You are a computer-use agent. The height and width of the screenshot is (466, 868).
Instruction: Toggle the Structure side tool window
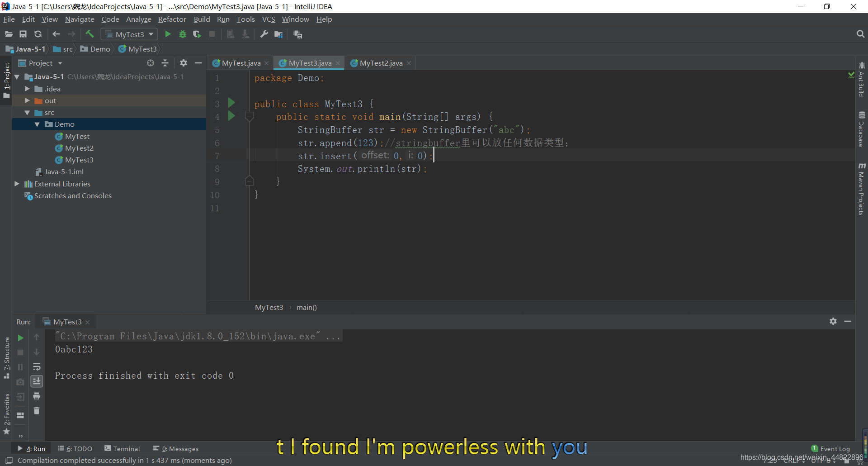point(6,358)
